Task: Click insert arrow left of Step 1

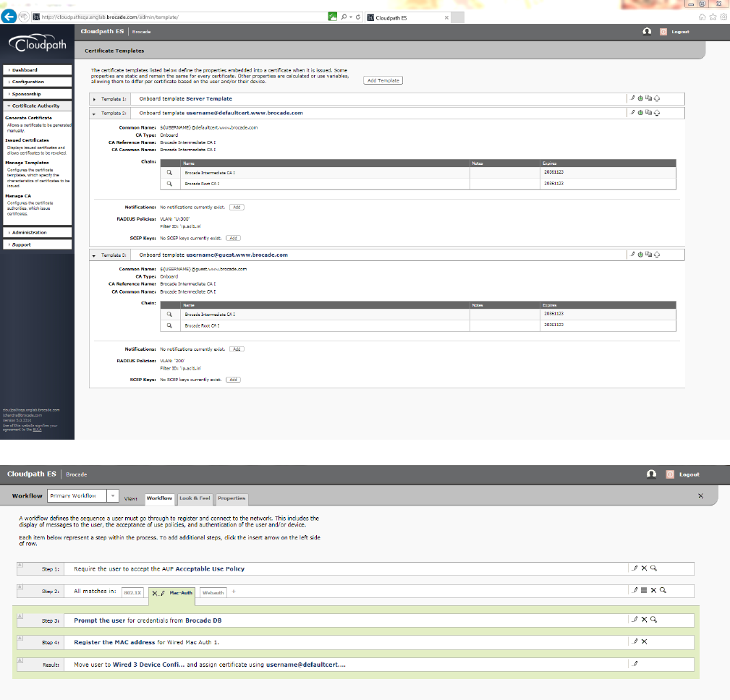Action: click(20, 565)
